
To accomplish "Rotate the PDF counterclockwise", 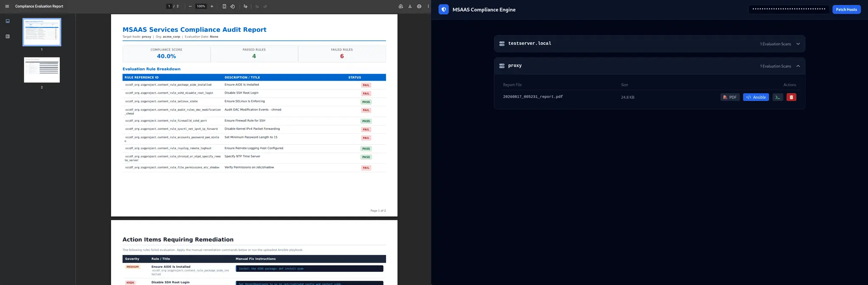I will coord(233,6).
